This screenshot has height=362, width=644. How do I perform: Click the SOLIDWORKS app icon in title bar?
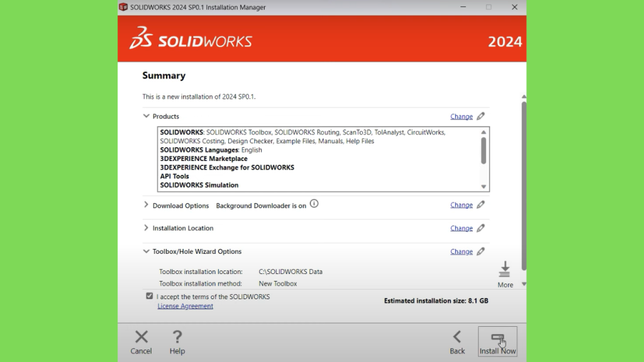[123, 7]
